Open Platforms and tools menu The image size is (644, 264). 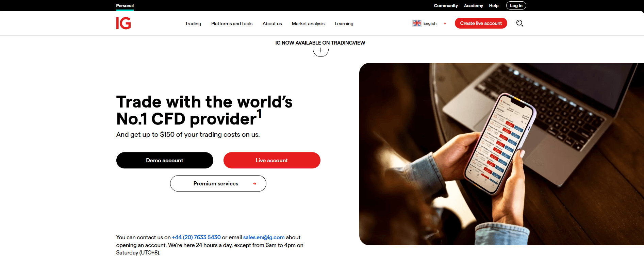232,23
